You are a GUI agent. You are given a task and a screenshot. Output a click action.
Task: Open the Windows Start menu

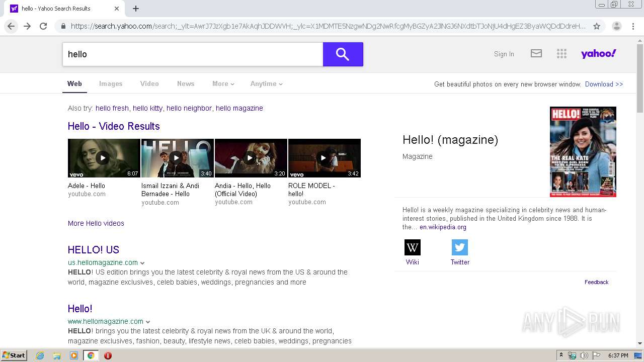[x=14, y=355]
